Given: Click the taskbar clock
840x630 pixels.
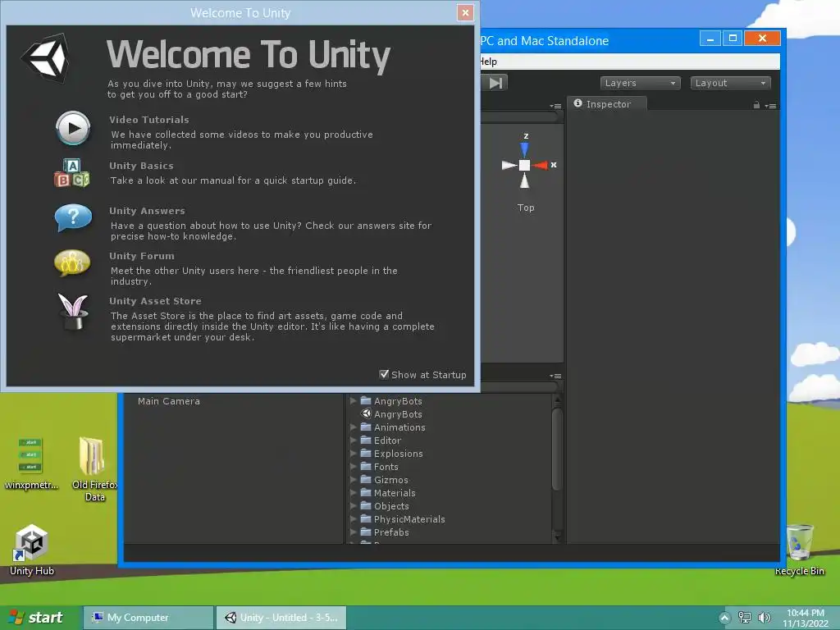Looking at the screenshot, I should tap(806, 618).
